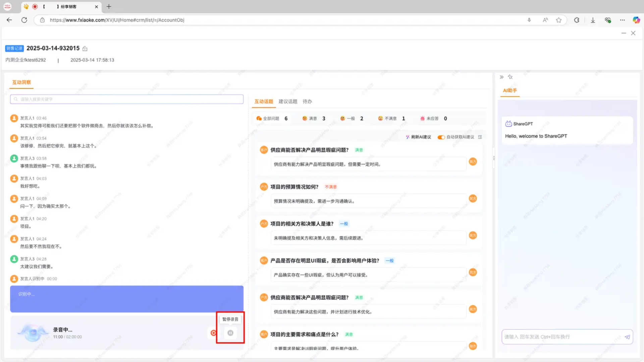Collapse the AI助手 panel with double chevron

point(501,77)
